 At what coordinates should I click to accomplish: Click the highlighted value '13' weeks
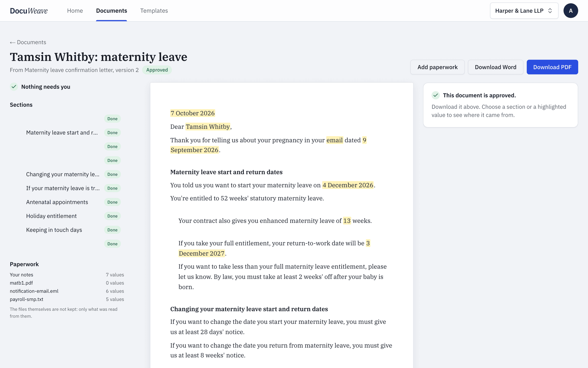tap(347, 221)
